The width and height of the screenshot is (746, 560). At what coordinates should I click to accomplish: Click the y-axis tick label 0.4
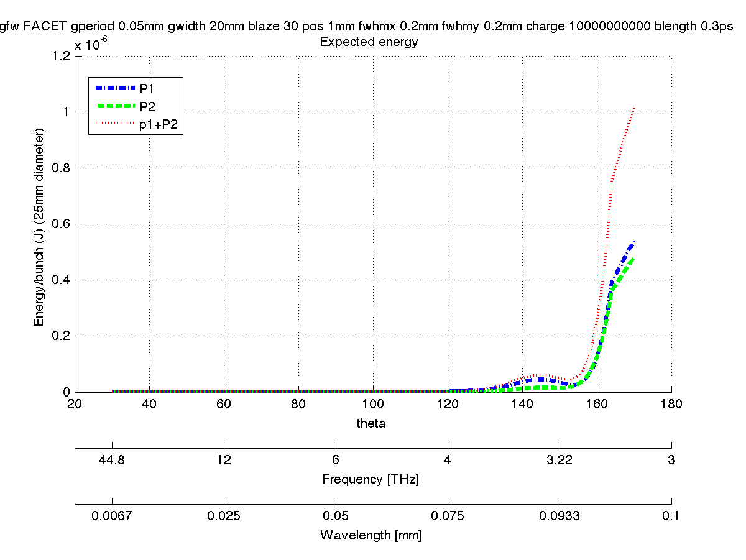(61, 280)
